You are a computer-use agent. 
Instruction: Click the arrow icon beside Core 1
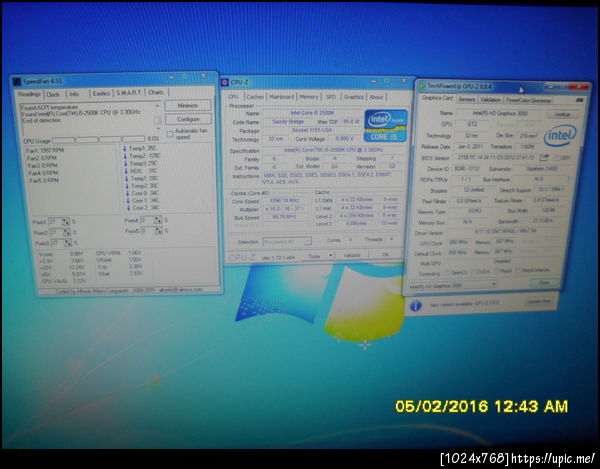coord(128,200)
